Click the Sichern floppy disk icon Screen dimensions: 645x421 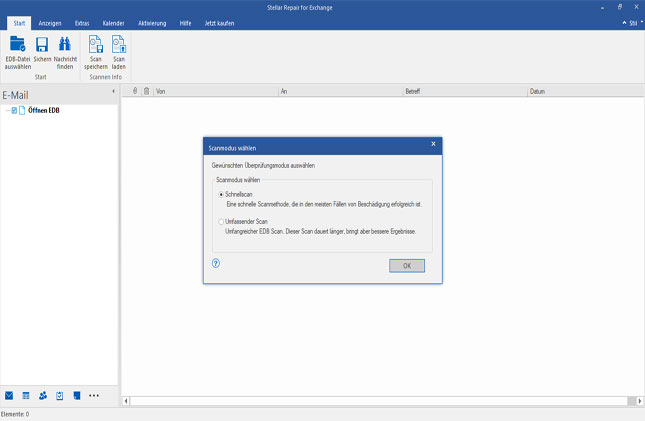point(42,44)
